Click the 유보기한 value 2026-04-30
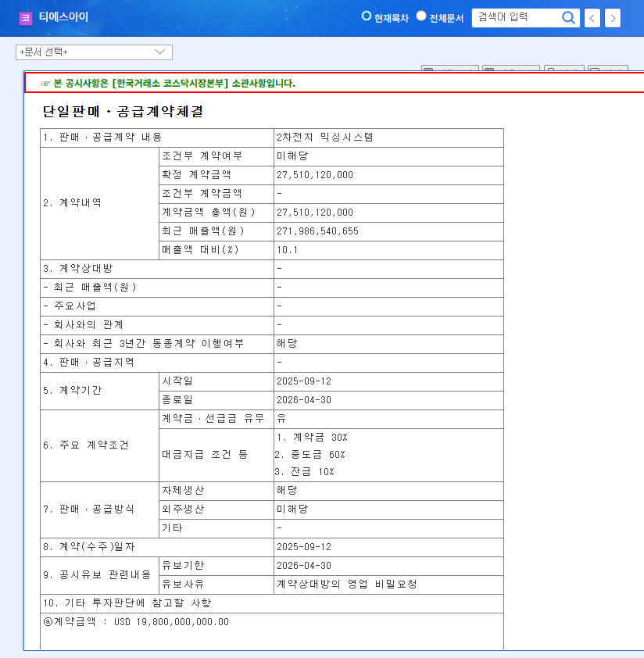 pos(304,566)
